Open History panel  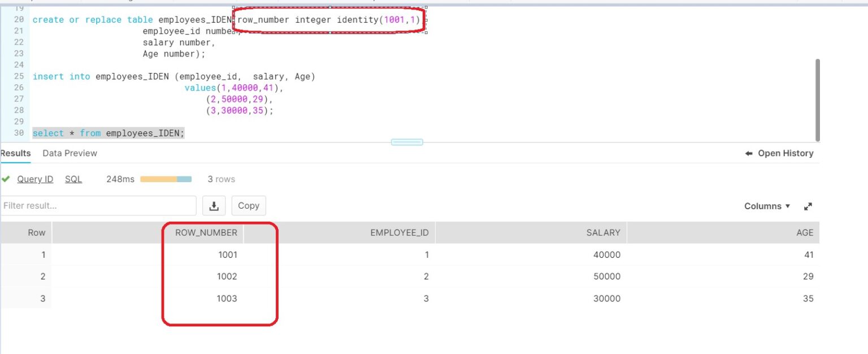pos(779,153)
